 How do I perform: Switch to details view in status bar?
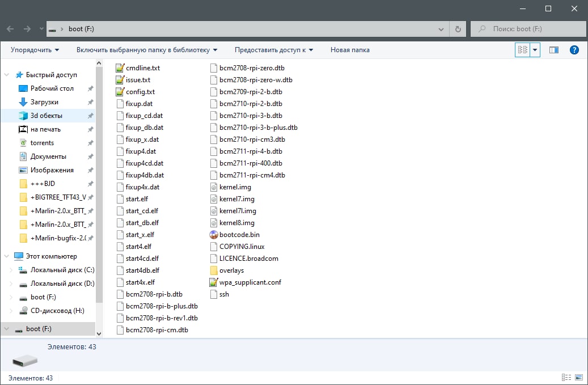click(566, 378)
